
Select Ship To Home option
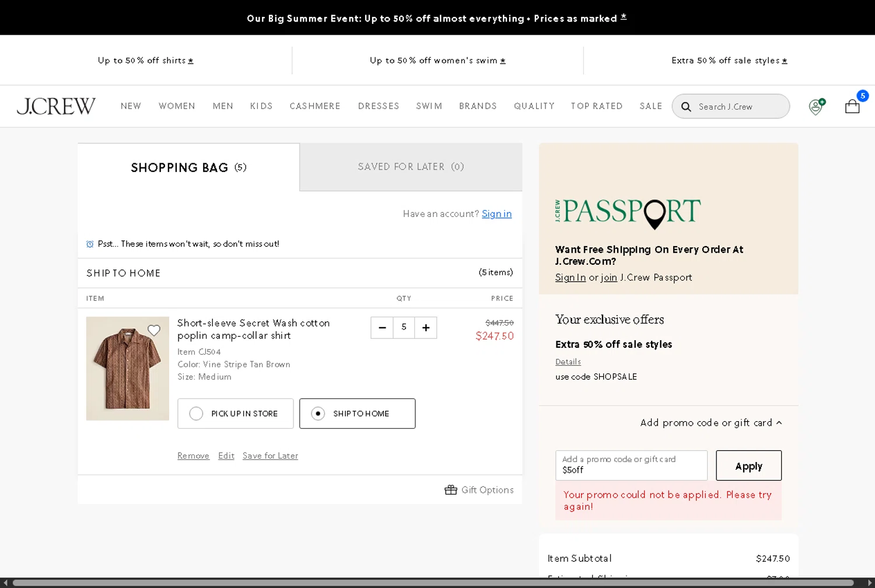(x=358, y=414)
